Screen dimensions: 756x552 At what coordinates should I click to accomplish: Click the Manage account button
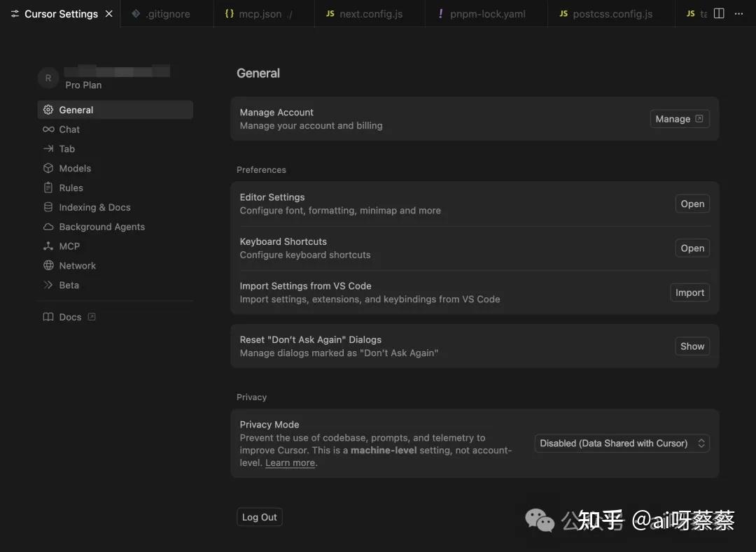point(678,118)
